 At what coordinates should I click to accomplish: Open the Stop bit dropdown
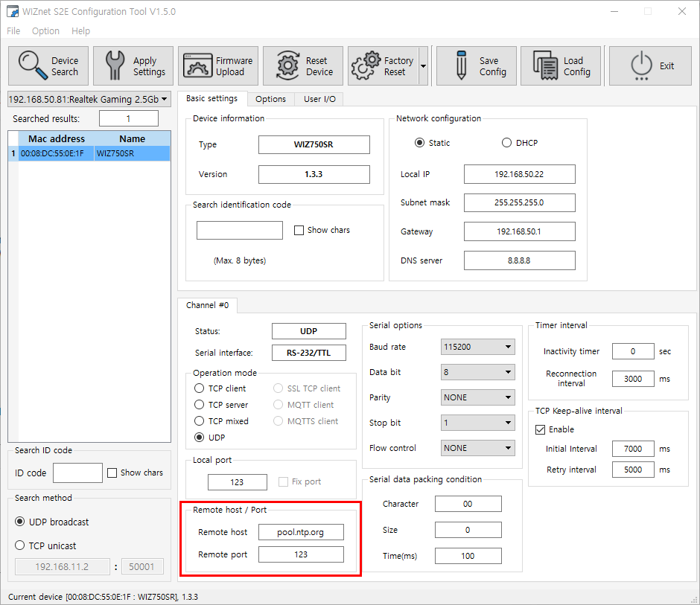tap(477, 423)
